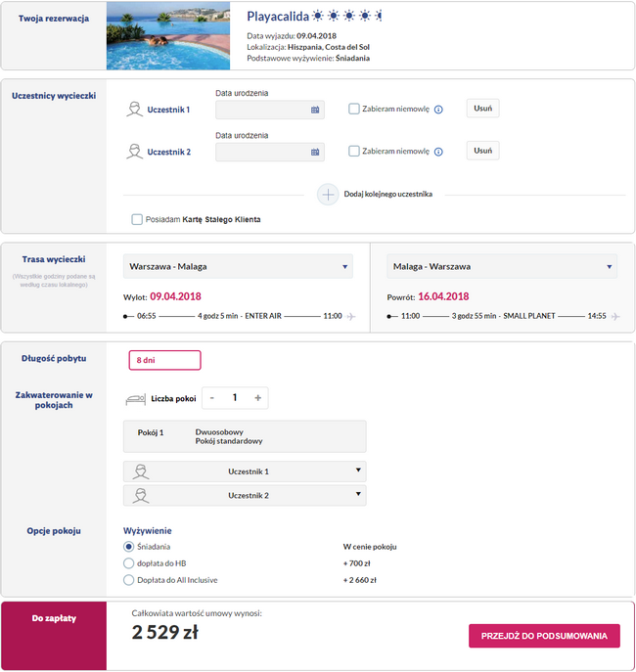Remove Uczestnik 1 with Usuń button
Screen dimensions: 636x672
483,109
